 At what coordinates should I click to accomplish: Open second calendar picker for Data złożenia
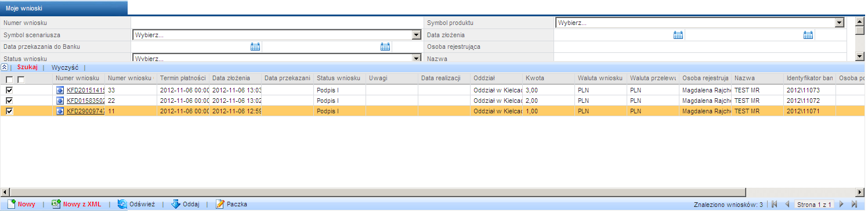point(808,35)
